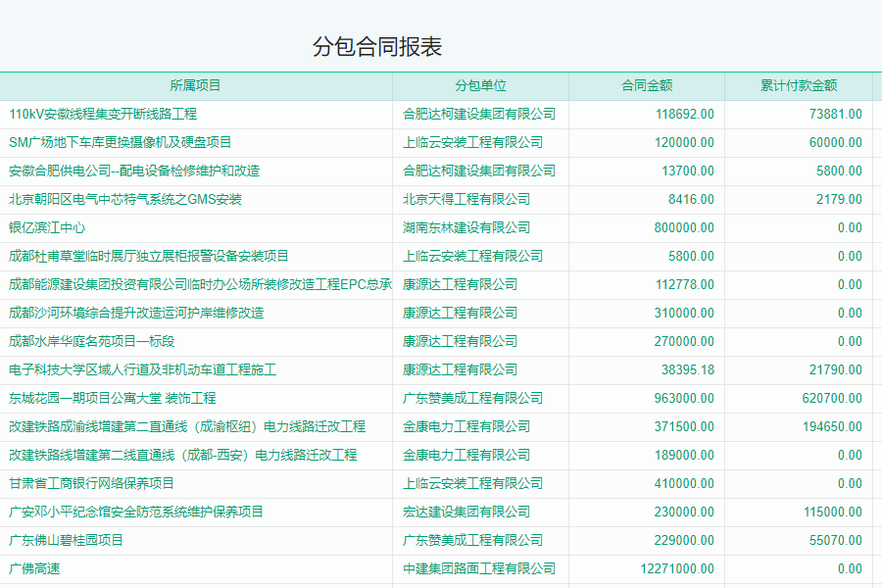This screenshot has height=588, width=882.
Task: Click contract amount 118692.00
Action: pos(685,115)
